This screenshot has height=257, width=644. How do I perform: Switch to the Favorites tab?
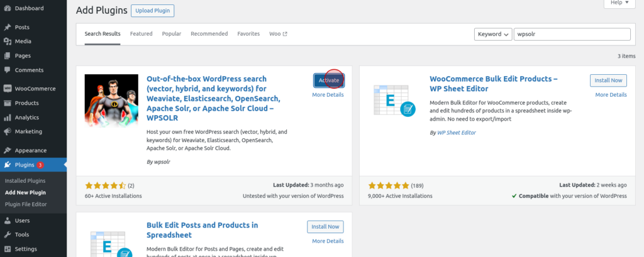point(248,34)
